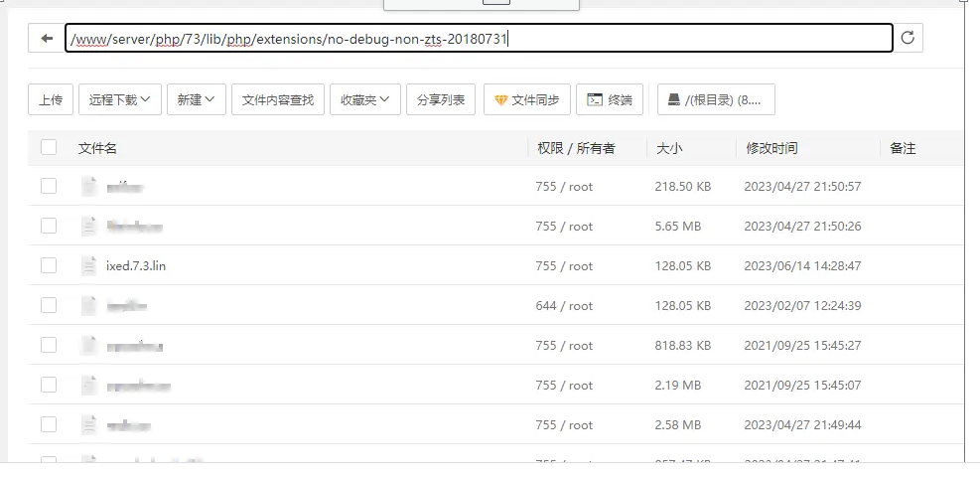The image size is (980, 477).
Task: Check the box for the 2.19 MB file
Action: 49,386
